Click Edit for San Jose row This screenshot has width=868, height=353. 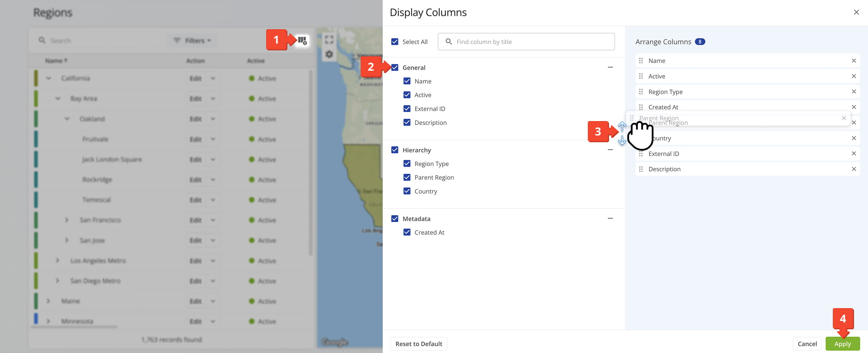(196, 240)
